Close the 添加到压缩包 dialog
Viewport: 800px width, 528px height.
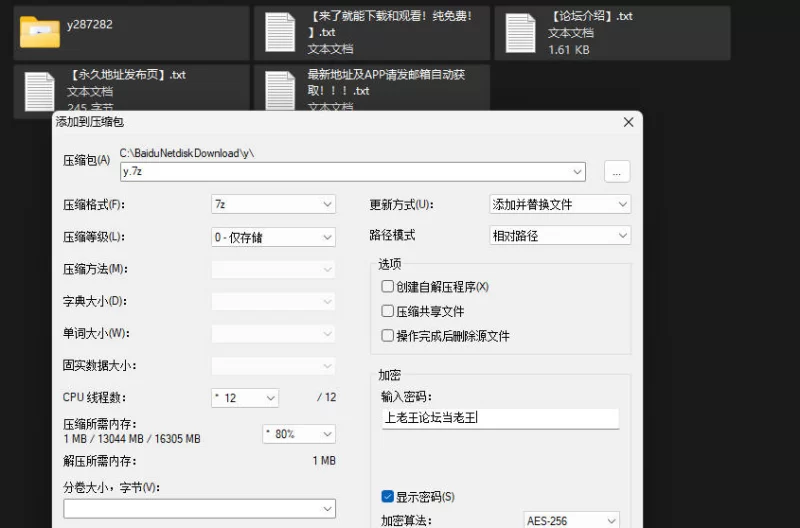(x=629, y=122)
